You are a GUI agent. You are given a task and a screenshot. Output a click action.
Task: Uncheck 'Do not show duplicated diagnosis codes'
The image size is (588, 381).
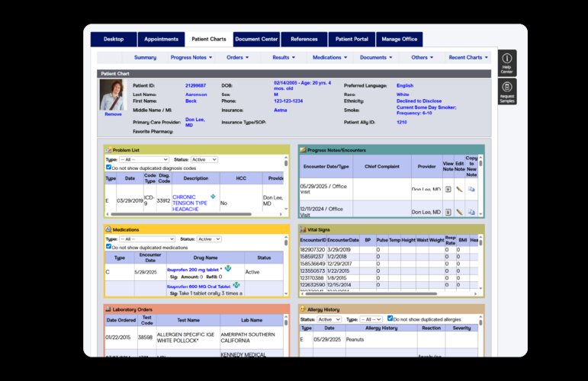(x=109, y=167)
